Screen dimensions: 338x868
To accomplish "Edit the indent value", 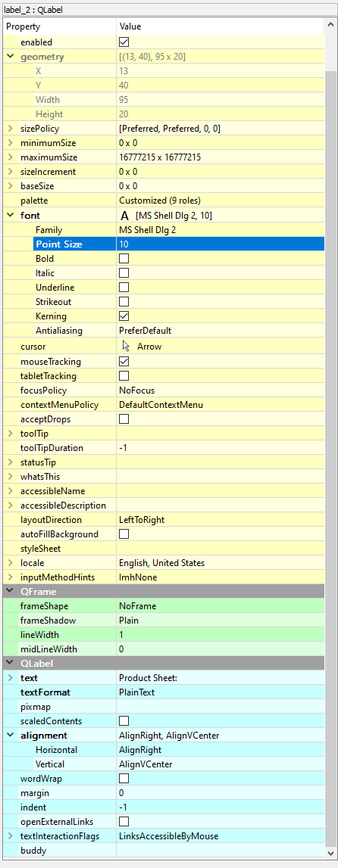I will (221, 807).
